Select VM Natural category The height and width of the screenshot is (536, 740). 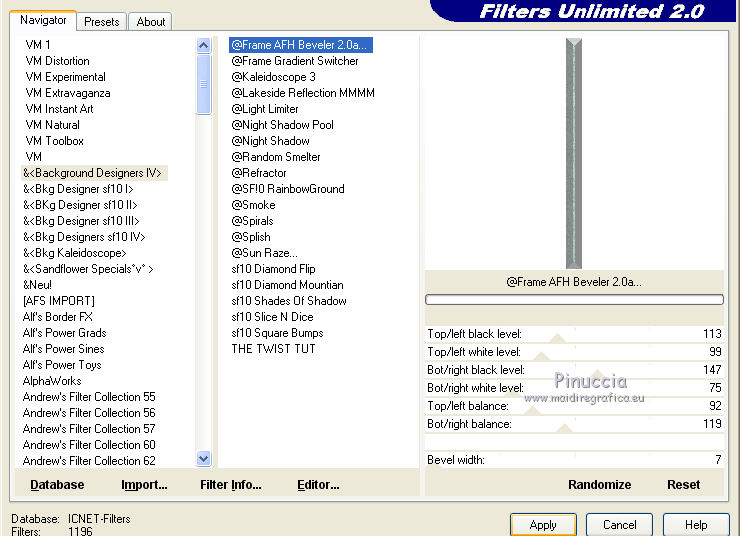[52, 125]
